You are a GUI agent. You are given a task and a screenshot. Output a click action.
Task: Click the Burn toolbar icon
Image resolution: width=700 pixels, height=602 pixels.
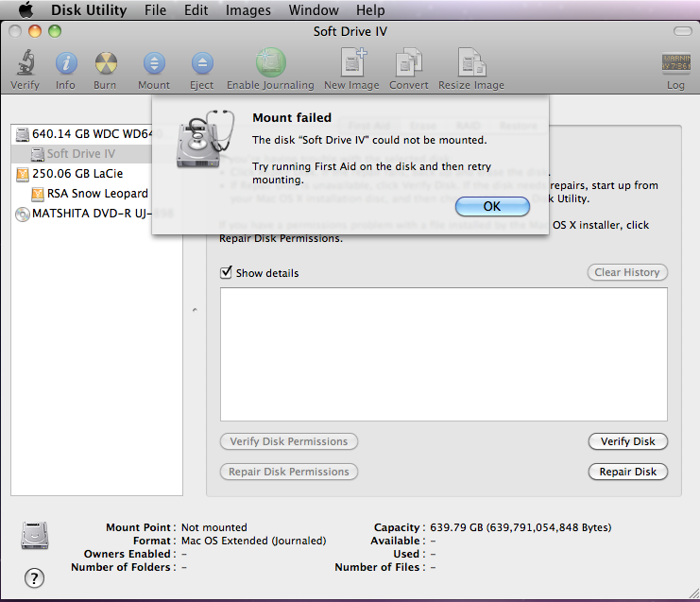pyautogui.click(x=106, y=63)
